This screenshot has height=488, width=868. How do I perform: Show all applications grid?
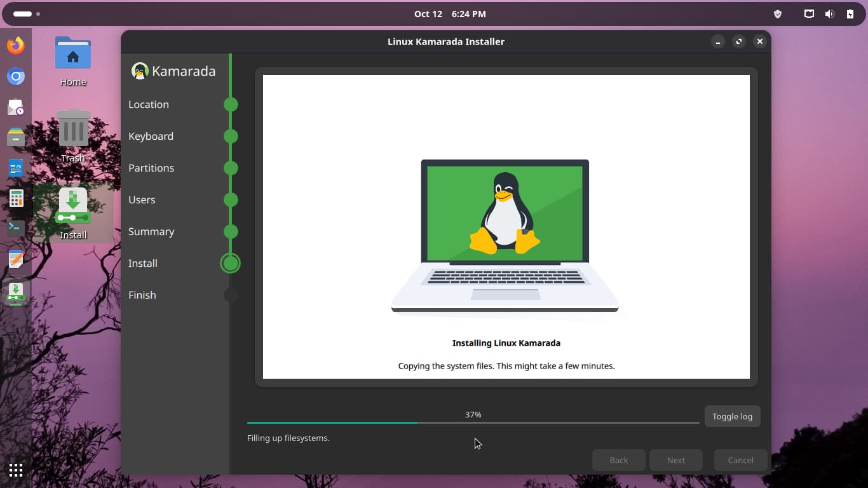[16, 470]
